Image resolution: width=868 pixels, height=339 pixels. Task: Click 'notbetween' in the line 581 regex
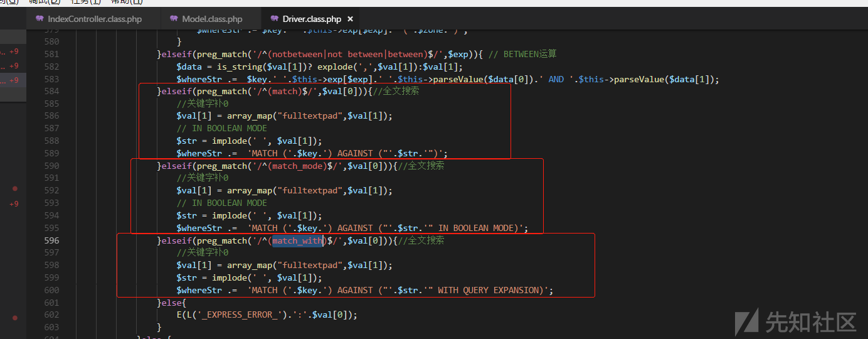297,54
